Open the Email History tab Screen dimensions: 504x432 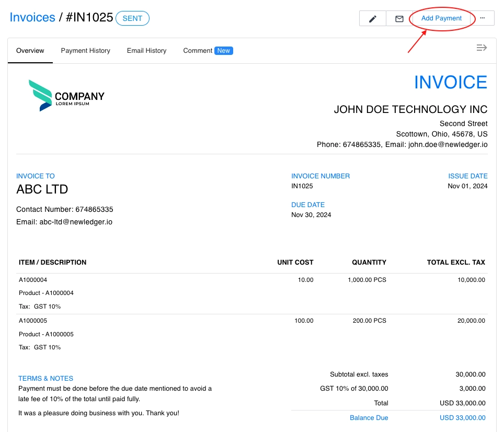(x=146, y=50)
